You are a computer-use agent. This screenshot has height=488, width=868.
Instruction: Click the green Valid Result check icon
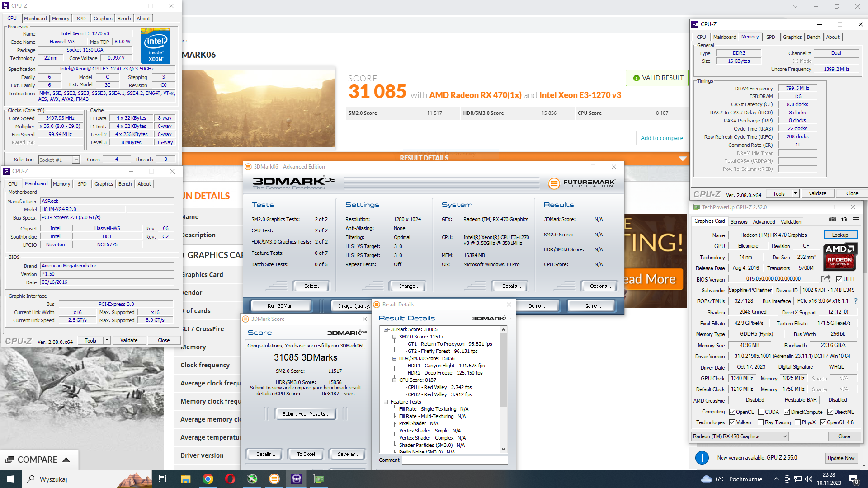click(637, 78)
